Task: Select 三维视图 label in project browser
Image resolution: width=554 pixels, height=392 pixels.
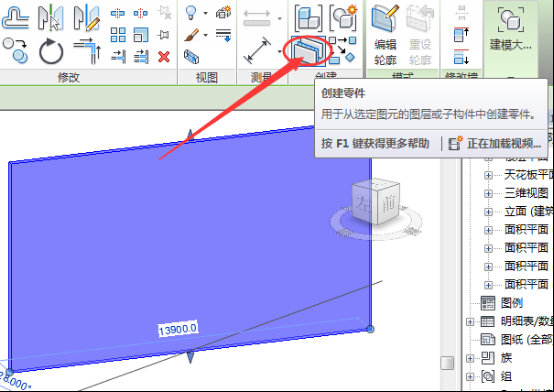Action: (x=526, y=193)
